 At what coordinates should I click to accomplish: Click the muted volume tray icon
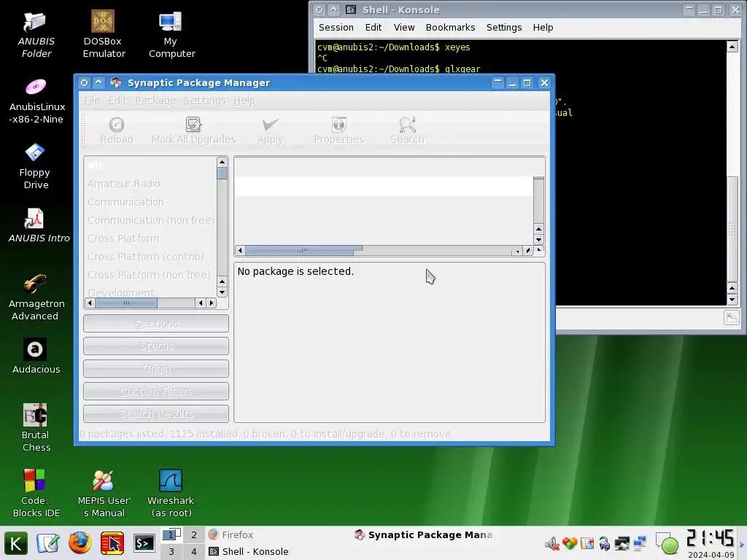(x=551, y=543)
